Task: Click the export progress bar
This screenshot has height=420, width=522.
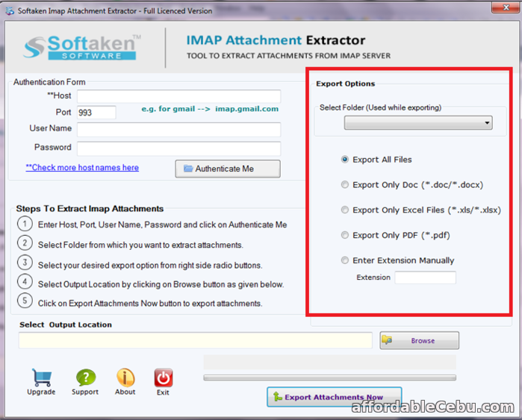Action: click(330, 377)
